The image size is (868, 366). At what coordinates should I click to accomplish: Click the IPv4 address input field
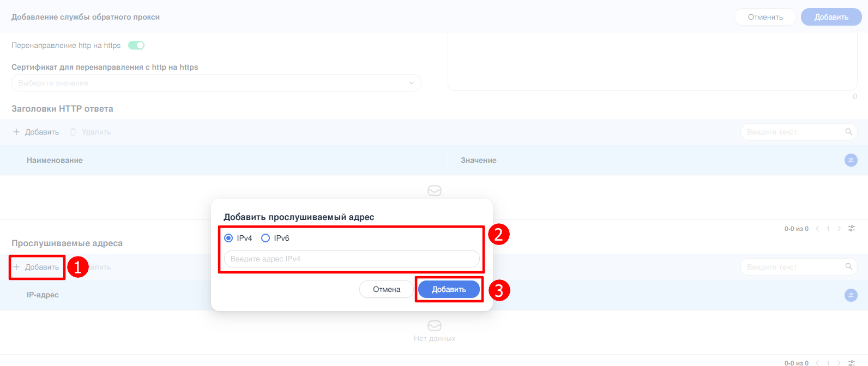tap(352, 259)
